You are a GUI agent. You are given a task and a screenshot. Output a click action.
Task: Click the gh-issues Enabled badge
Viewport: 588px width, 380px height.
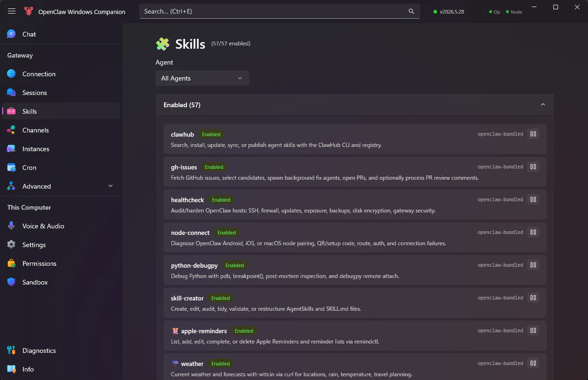coord(214,167)
